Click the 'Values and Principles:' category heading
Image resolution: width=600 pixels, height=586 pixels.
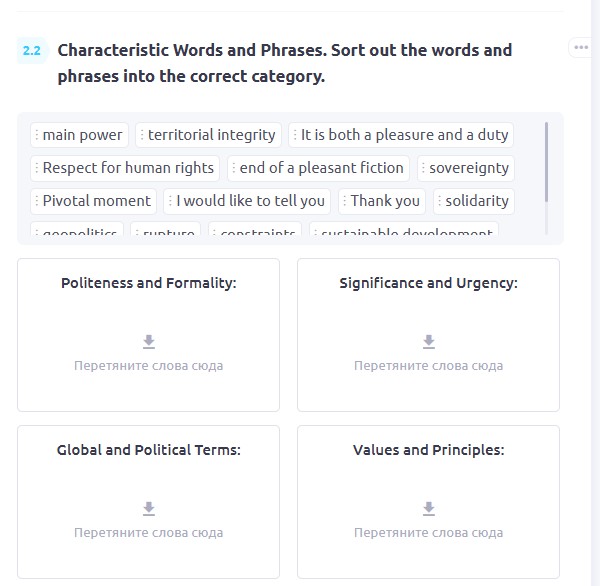428,450
